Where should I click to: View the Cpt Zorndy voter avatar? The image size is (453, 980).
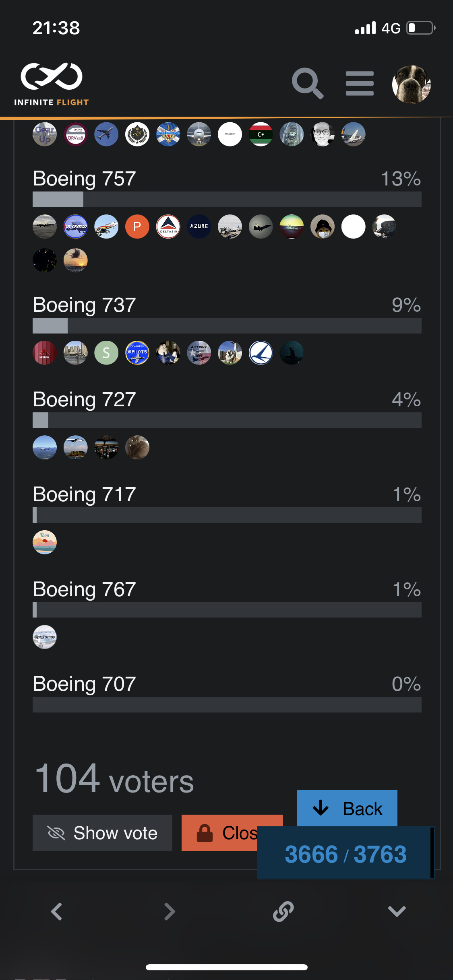click(45, 637)
